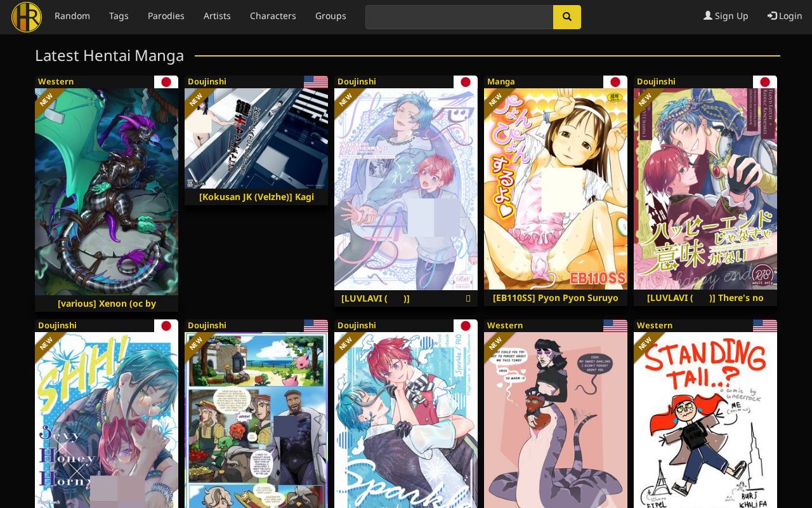
Task: Click the Doujinshi label above the SHH! cover
Action: (57, 325)
